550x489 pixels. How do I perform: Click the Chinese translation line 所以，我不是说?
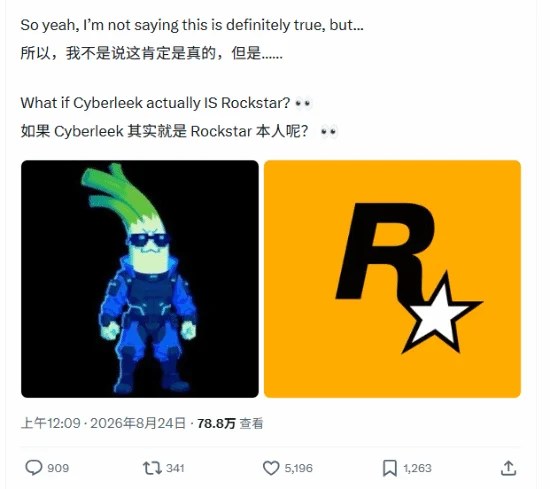tap(152, 53)
